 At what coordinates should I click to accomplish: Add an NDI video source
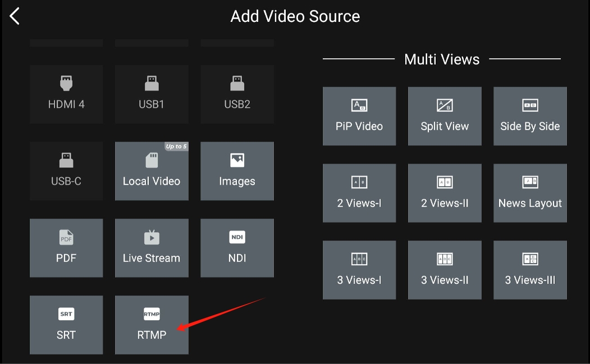236,248
